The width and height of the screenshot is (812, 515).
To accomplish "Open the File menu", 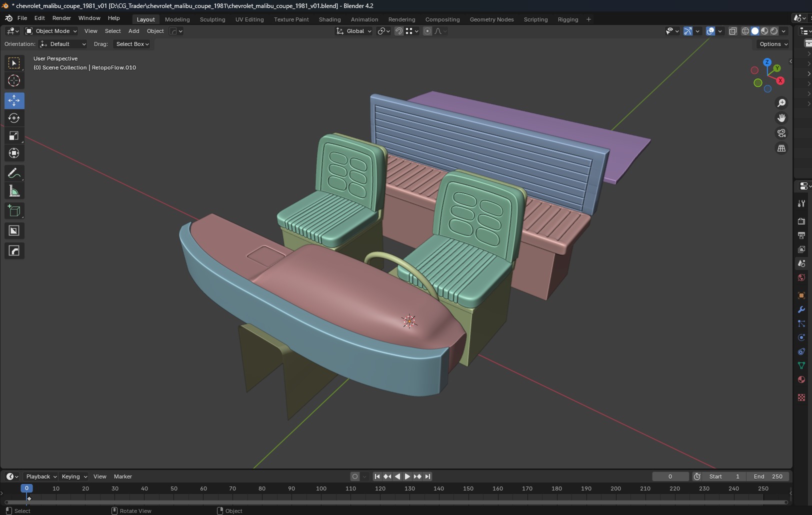I will (22, 18).
